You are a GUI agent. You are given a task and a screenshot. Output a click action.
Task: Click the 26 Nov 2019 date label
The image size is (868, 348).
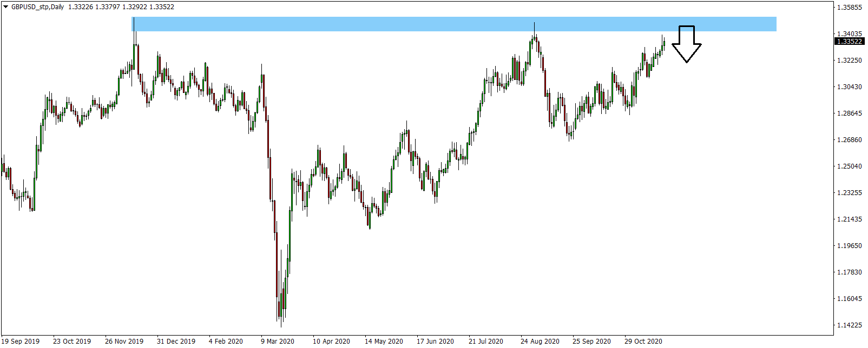click(x=124, y=342)
